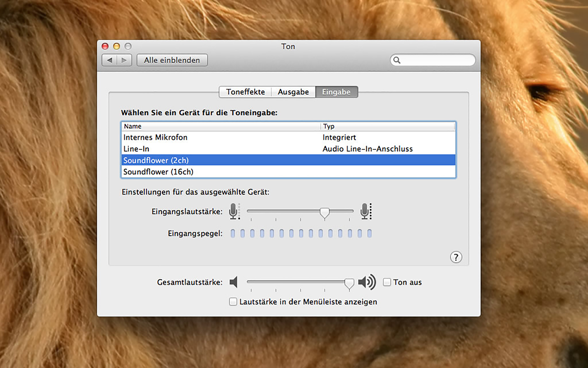This screenshot has height=368, width=588.
Task: Click the loud microphone icon at high input volume
Action: click(366, 211)
